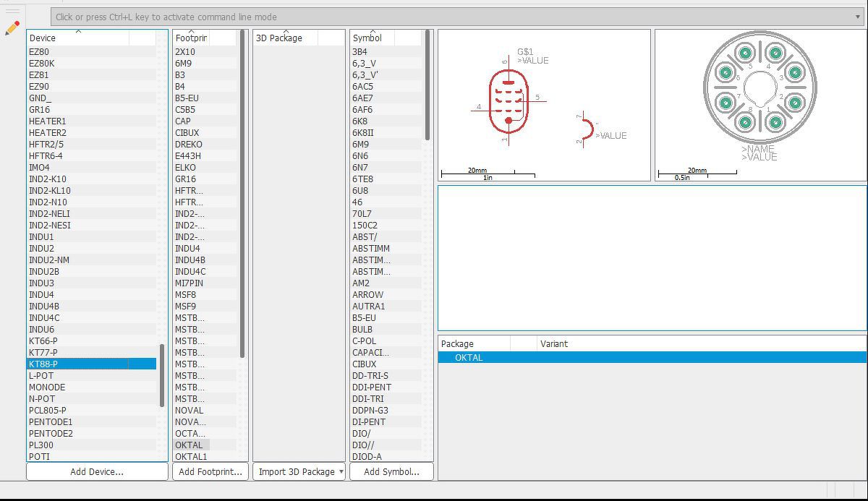
Task: Select the DI-PENT symbol
Action: click(386, 421)
